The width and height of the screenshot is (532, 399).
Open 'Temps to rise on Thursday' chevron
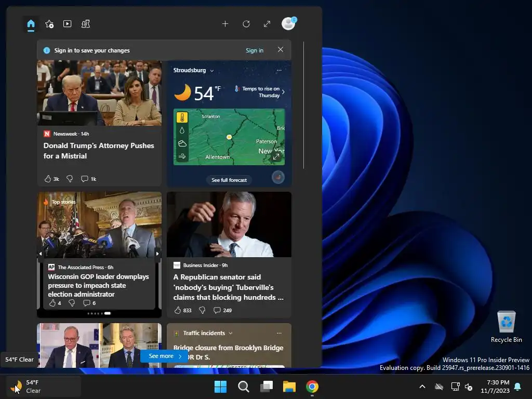click(283, 92)
